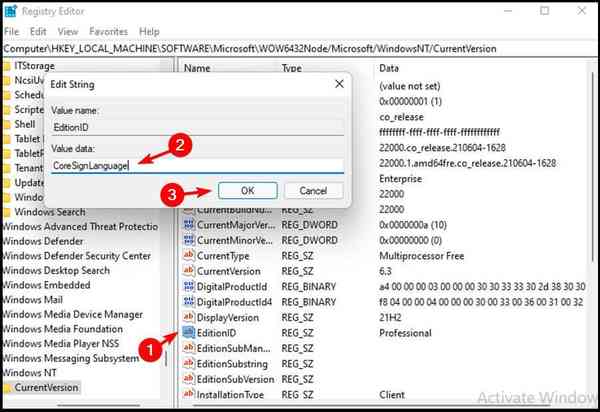This screenshot has height=412, width=600.
Task: Click the EditionSubstring value icon
Action: point(189,364)
